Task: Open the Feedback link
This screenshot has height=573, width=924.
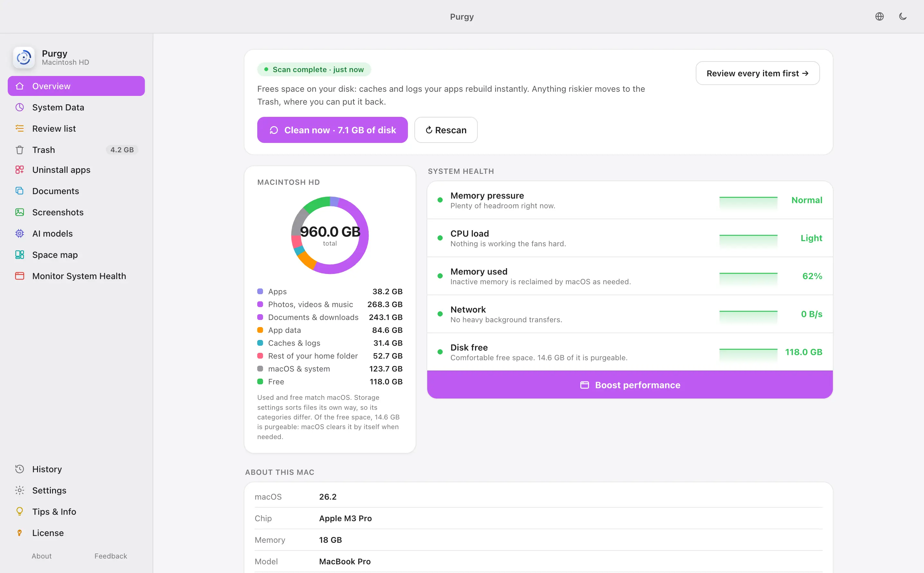Action: pos(111,556)
